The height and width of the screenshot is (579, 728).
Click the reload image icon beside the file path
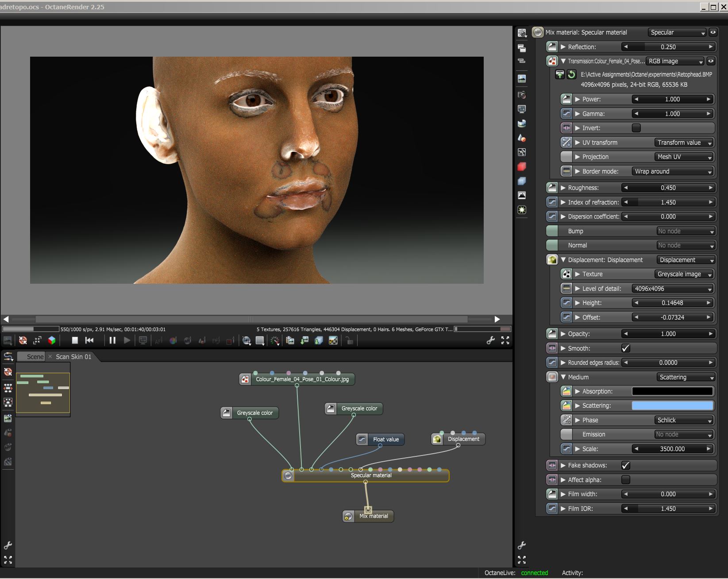pyautogui.click(x=571, y=74)
